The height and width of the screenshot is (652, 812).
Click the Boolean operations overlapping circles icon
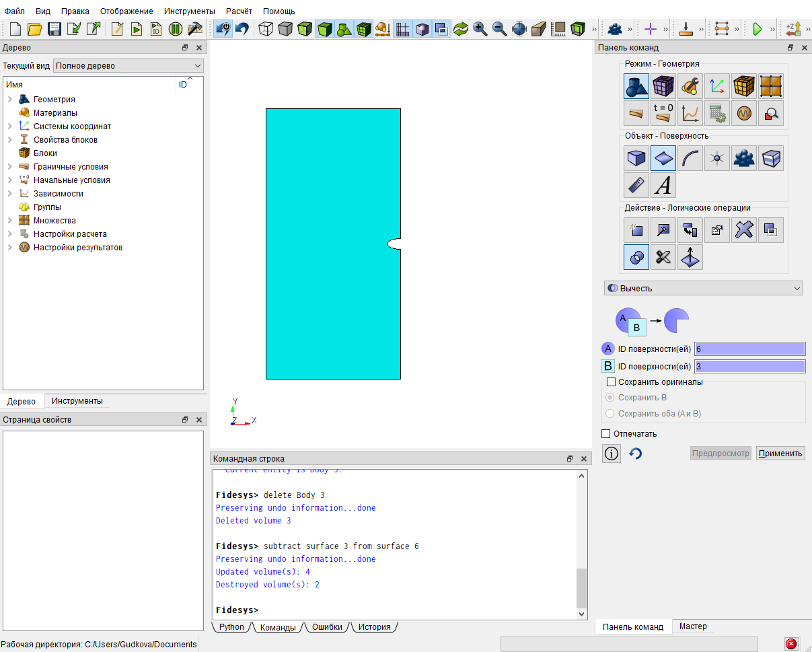click(x=636, y=257)
